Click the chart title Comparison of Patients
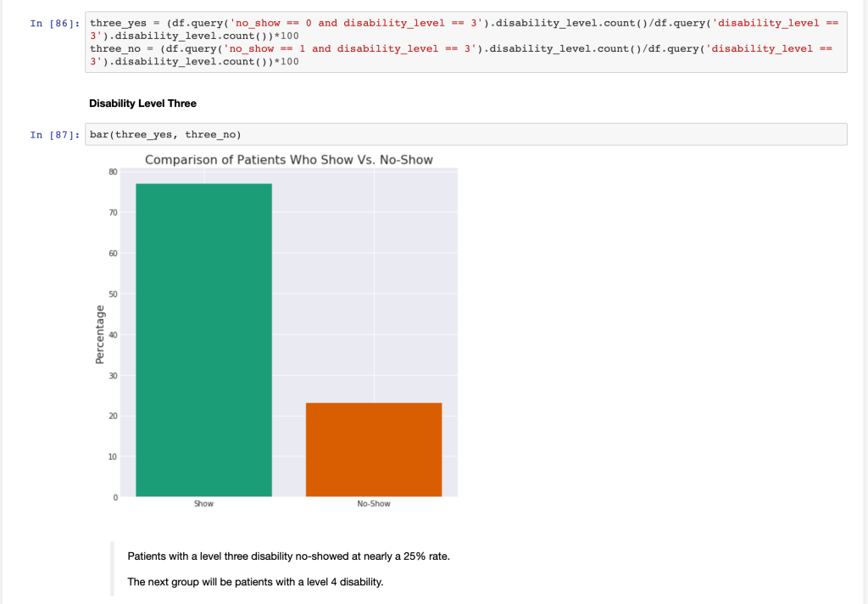Screen dimensions: 868x604 (x=288, y=159)
